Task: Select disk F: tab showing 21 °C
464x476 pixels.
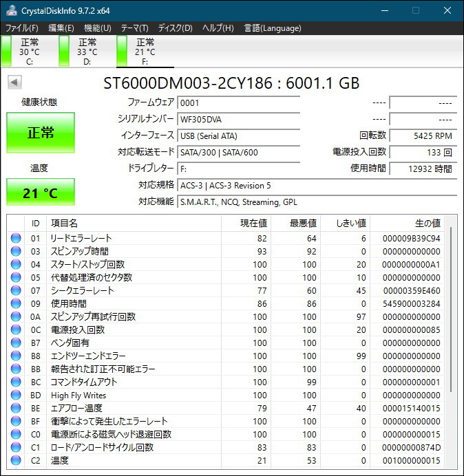Action: (x=145, y=52)
